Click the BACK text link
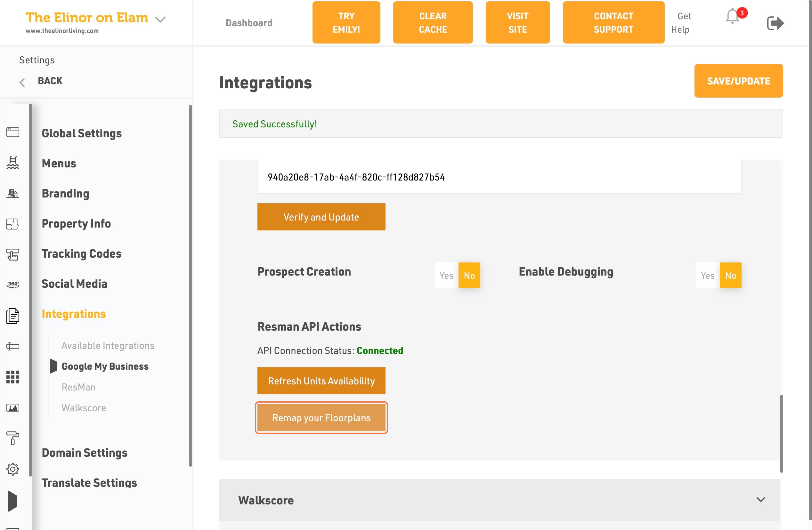 pyautogui.click(x=50, y=81)
